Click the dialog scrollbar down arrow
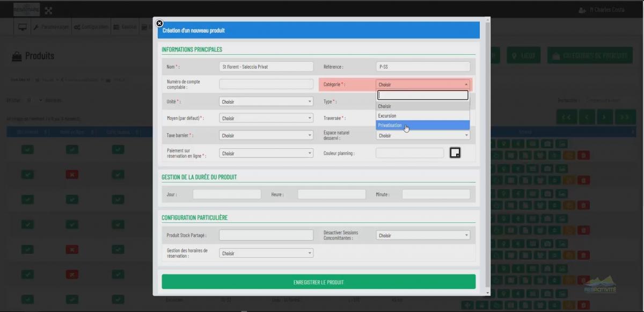This screenshot has height=312, width=644. (x=488, y=293)
